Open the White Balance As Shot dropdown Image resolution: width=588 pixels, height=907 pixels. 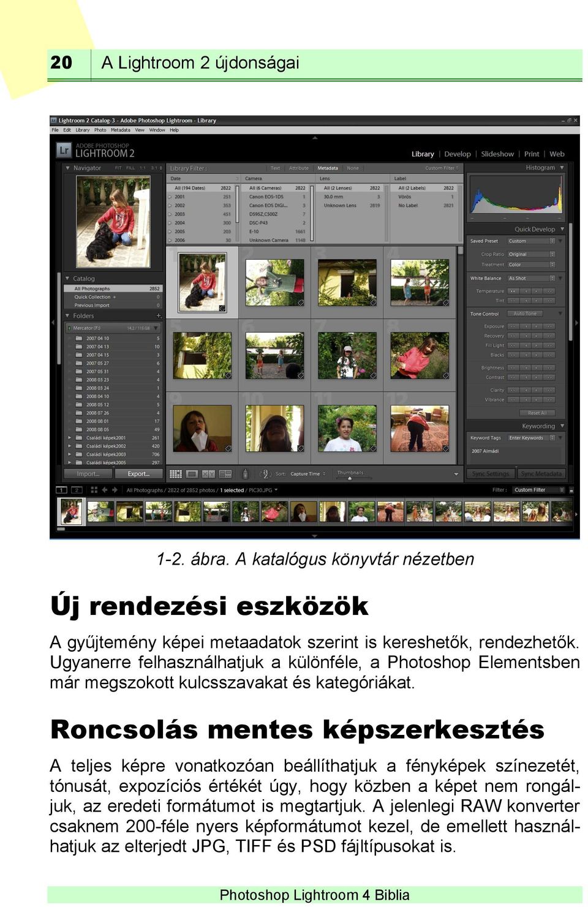point(531,278)
